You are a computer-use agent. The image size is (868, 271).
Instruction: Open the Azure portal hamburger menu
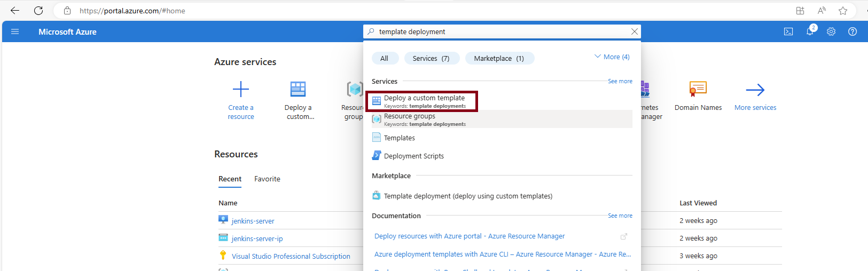15,31
